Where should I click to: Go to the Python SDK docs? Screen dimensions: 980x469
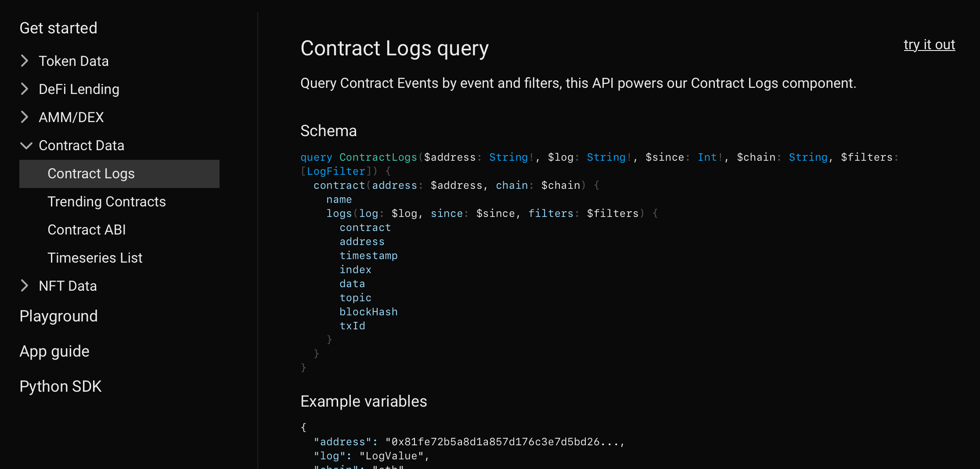coord(61,386)
